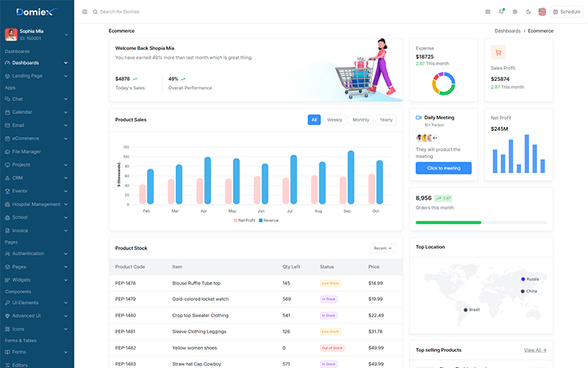
Task: Click the shopping cart Sales Profit icon
Action: click(498, 52)
